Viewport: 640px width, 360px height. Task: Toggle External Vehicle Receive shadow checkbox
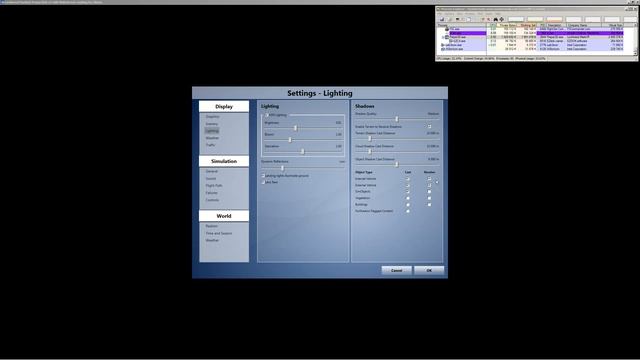coord(429,185)
